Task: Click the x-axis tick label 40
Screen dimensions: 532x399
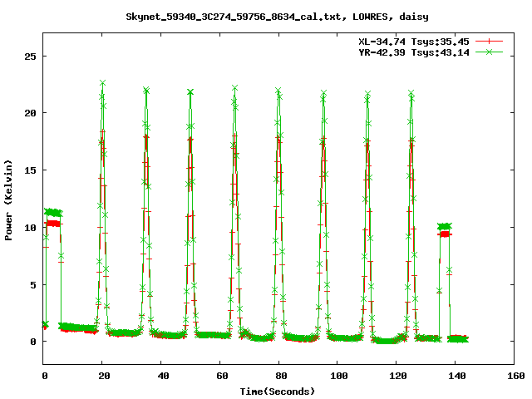Action: click(163, 376)
